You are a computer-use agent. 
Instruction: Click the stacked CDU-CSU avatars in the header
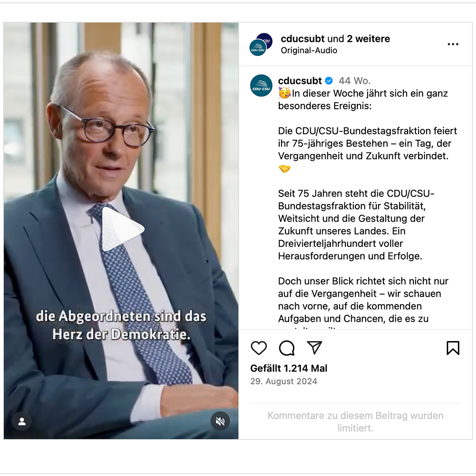coord(261,45)
